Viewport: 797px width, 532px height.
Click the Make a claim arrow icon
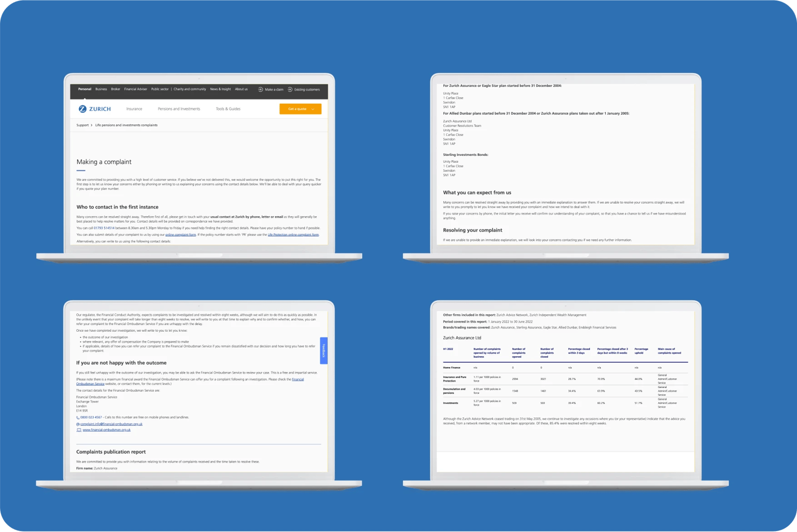tap(261, 89)
